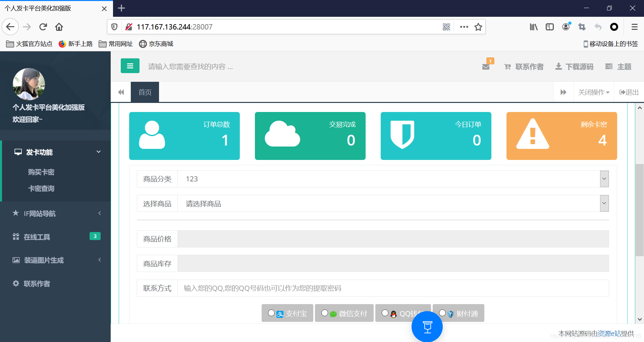This screenshot has height=342, width=644.
Task: Click the page's vertical scrollbar thumb
Action: (640, 210)
